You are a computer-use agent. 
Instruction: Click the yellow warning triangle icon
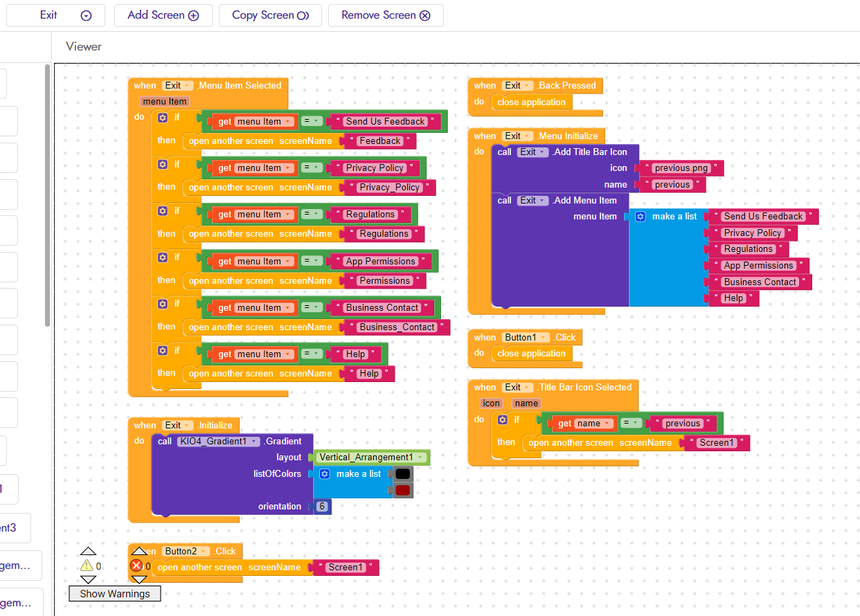(x=87, y=566)
